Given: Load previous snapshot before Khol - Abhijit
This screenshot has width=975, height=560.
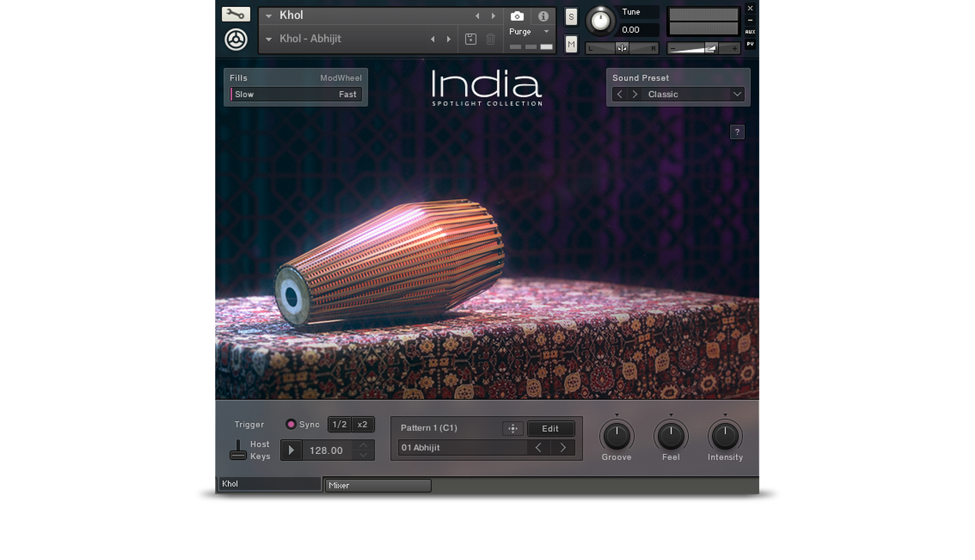Looking at the screenshot, I should [x=432, y=39].
